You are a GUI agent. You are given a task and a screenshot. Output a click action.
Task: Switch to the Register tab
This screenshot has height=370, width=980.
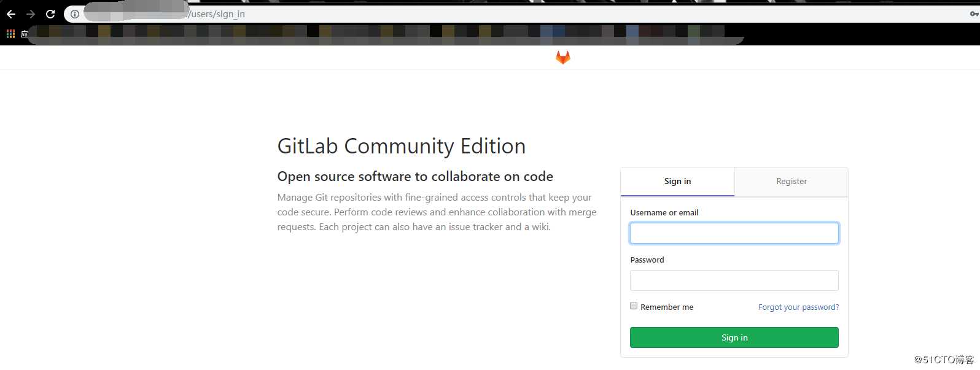tap(791, 182)
